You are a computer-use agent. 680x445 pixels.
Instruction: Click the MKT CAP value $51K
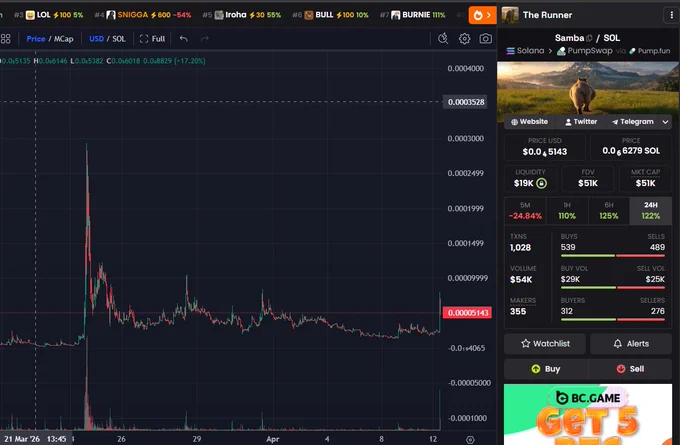pyautogui.click(x=645, y=183)
